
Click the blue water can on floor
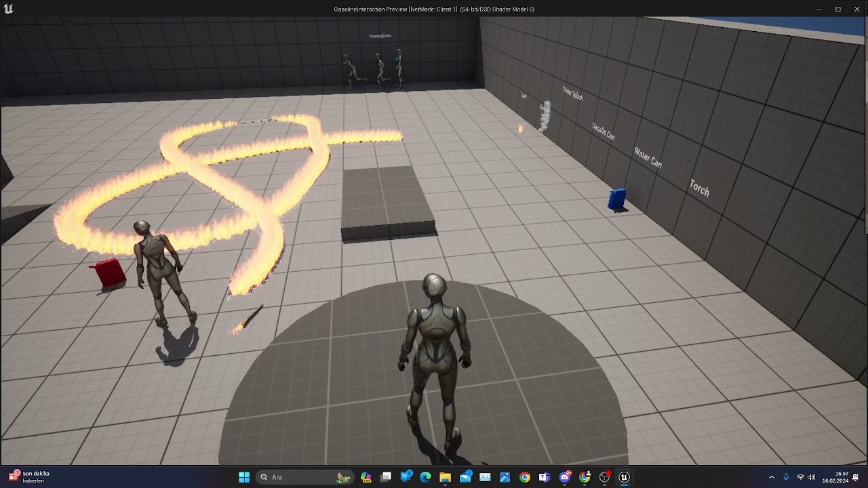(x=617, y=200)
